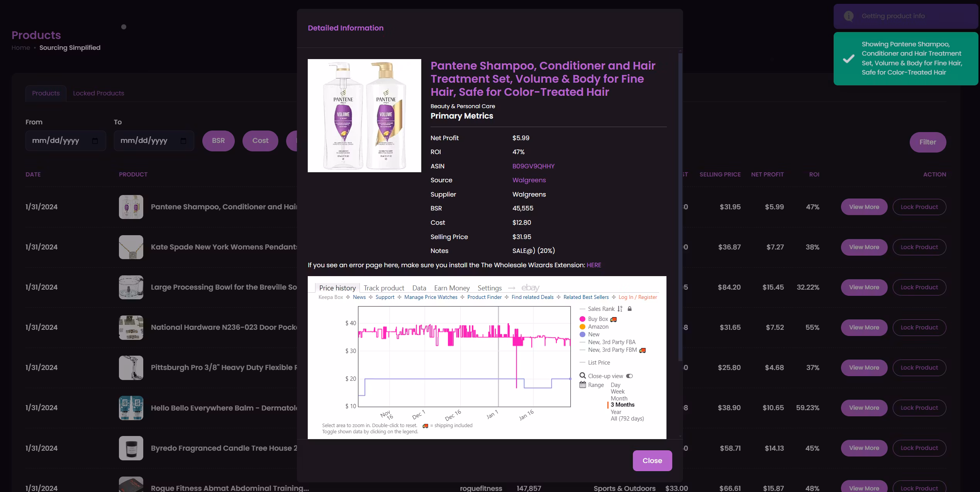980x492 pixels.
Task: Open the From date calendar picker
Action: 95,141
